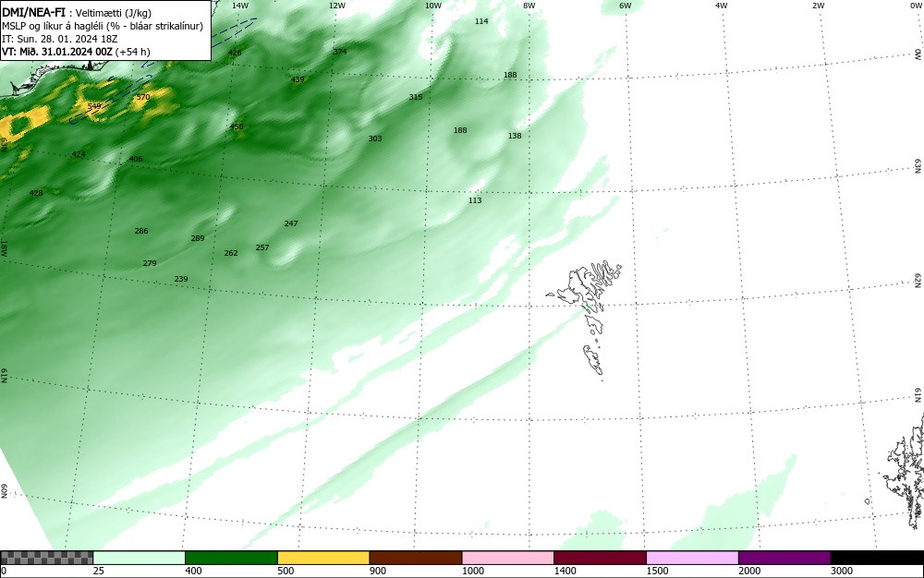Image resolution: width=924 pixels, height=578 pixels.
Task: Click the map value '286'
Action: pyautogui.click(x=141, y=232)
